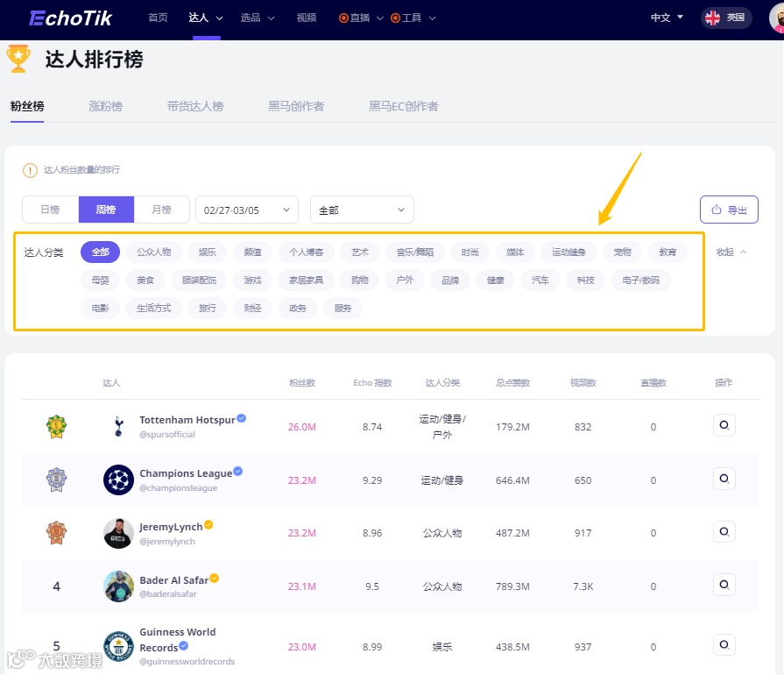Open search icon for Bader Al Safar row
The image size is (784, 675).
pos(724,585)
